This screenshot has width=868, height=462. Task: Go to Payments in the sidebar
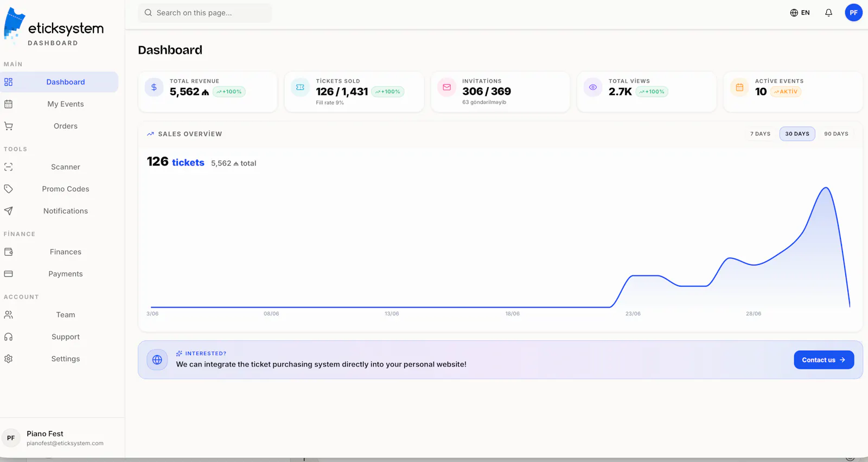(59, 274)
